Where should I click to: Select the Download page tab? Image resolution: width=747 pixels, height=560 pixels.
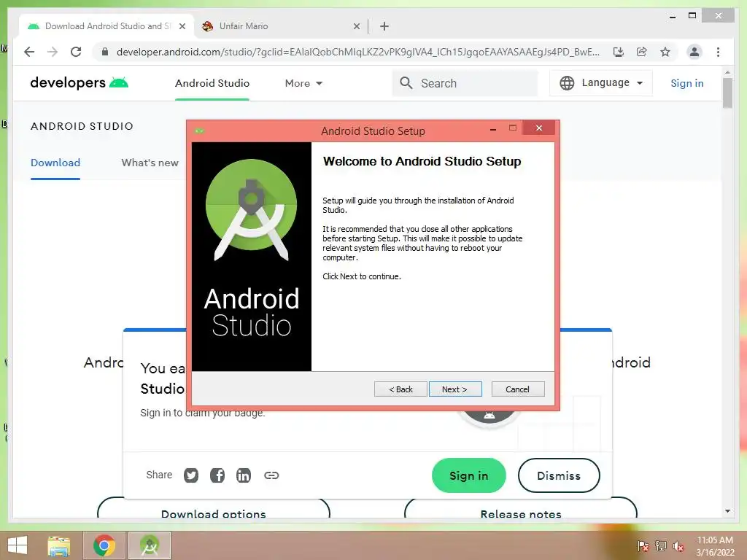55,163
